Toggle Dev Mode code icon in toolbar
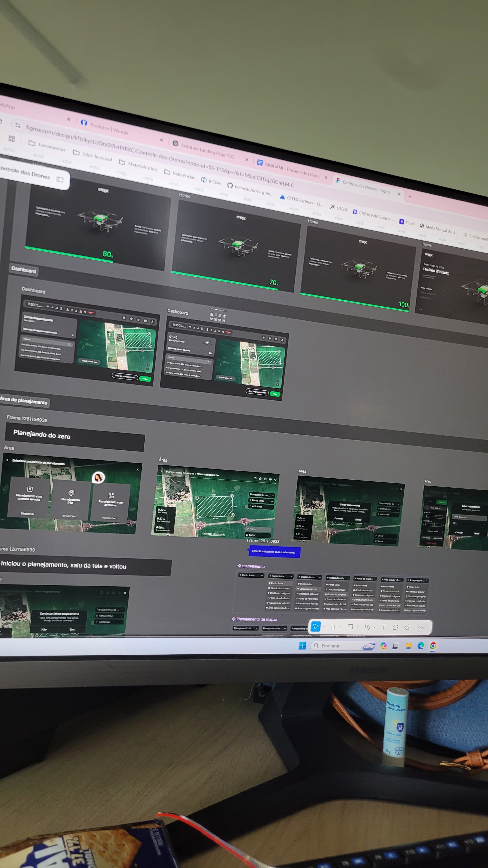Viewport: 488px width, 868px height. [x=421, y=627]
